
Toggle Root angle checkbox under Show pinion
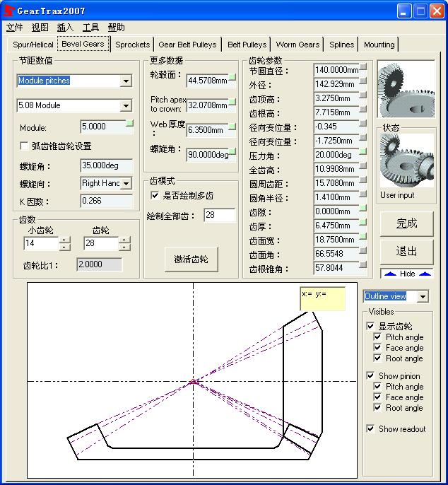tap(377, 408)
